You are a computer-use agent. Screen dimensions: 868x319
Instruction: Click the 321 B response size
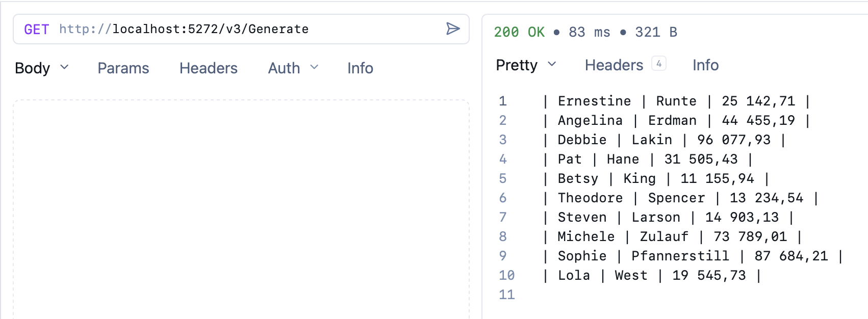point(656,32)
